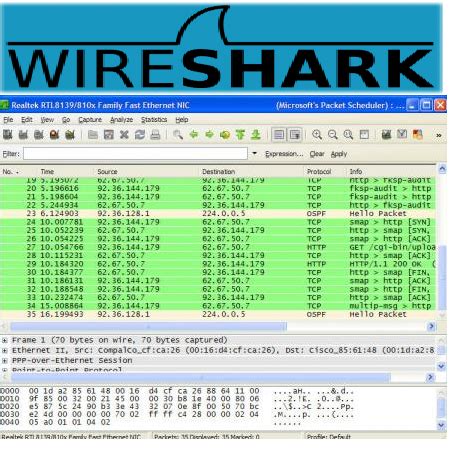
Task: Stop the running capture
Action: (x=54, y=135)
